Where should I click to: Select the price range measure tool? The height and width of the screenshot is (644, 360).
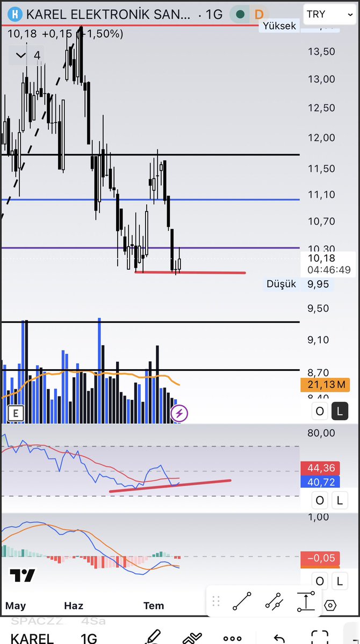(x=306, y=601)
